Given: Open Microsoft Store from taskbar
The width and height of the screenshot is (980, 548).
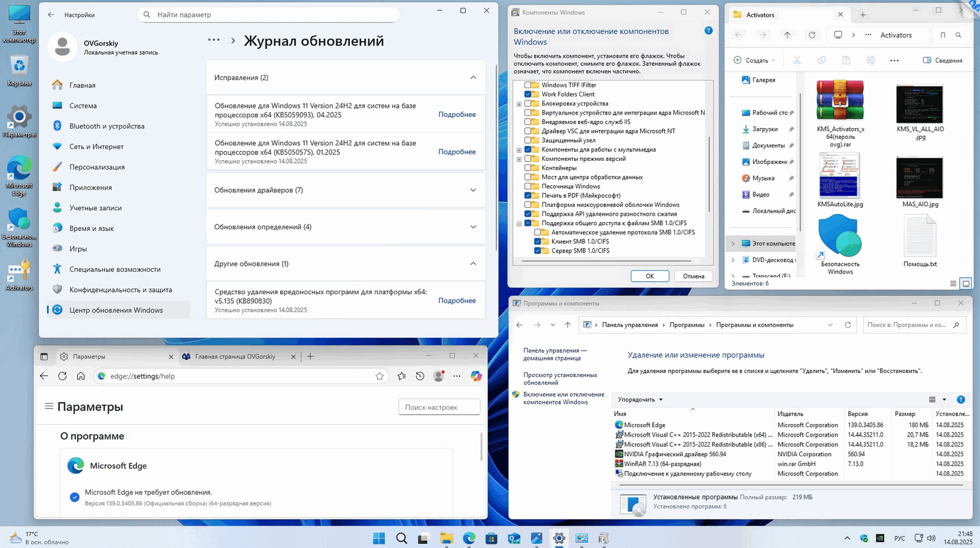Looking at the screenshot, I should pos(492,538).
